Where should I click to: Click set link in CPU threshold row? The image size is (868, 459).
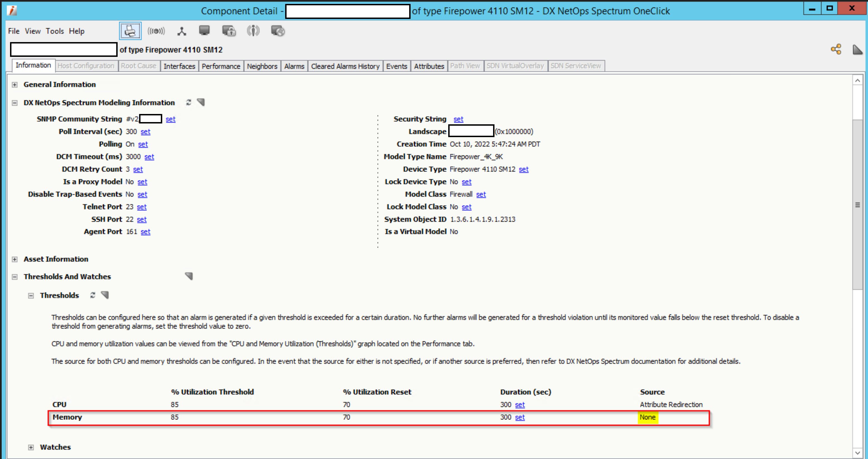[x=520, y=404]
